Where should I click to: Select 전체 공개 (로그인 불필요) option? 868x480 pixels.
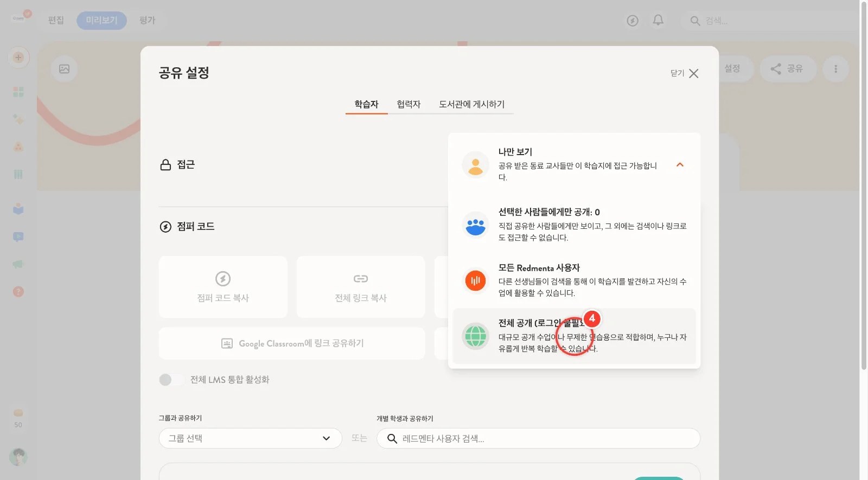pyautogui.click(x=574, y=336)
